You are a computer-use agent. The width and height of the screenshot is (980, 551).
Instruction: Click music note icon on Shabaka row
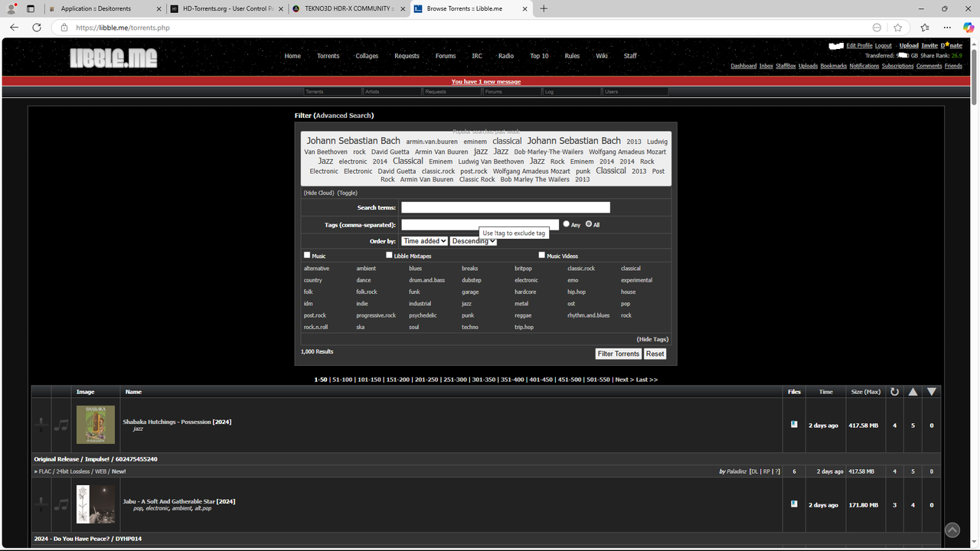coord(61,425)
